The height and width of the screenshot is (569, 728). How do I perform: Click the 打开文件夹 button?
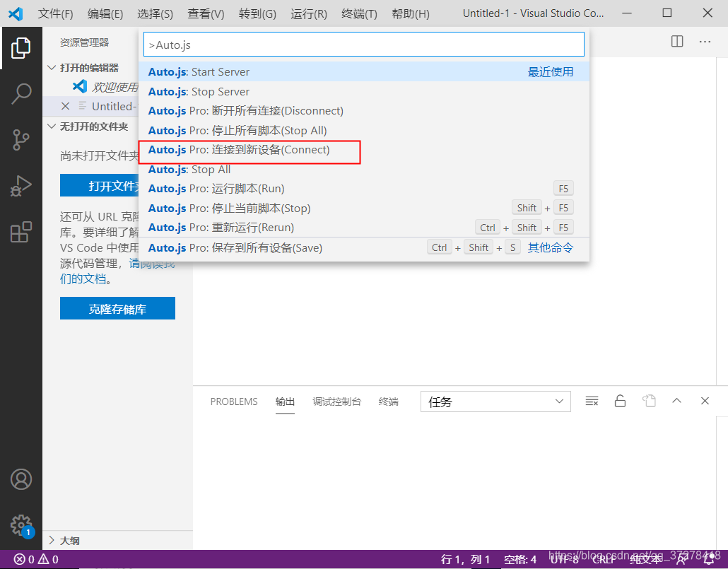pos(100,186)
